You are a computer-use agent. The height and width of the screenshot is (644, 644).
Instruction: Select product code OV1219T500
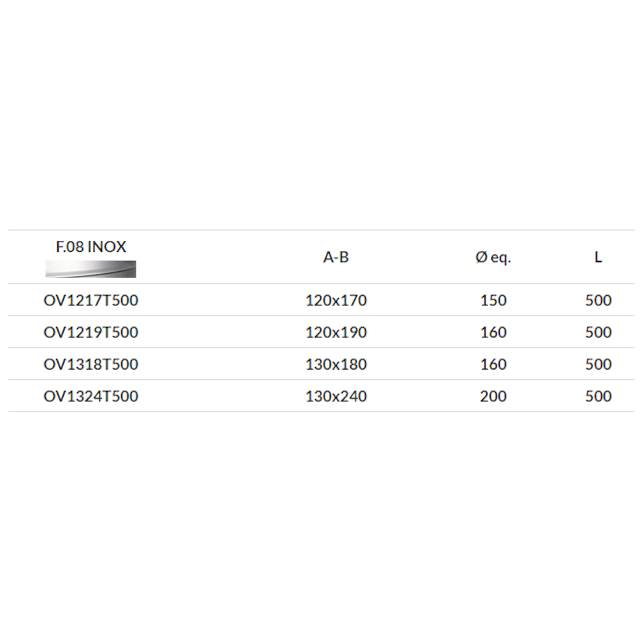click(91, 332)
